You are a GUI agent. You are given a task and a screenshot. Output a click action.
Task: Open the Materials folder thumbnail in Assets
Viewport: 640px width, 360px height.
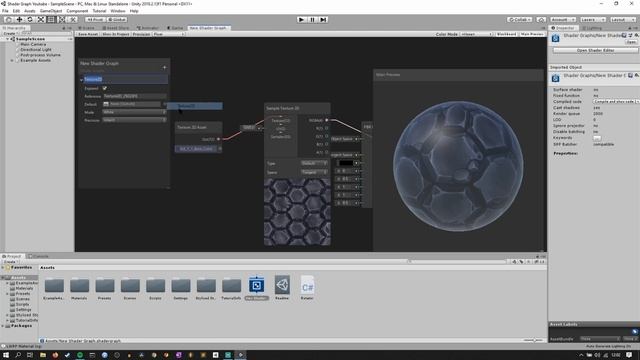pyautogui.click(x=80, y=285)
